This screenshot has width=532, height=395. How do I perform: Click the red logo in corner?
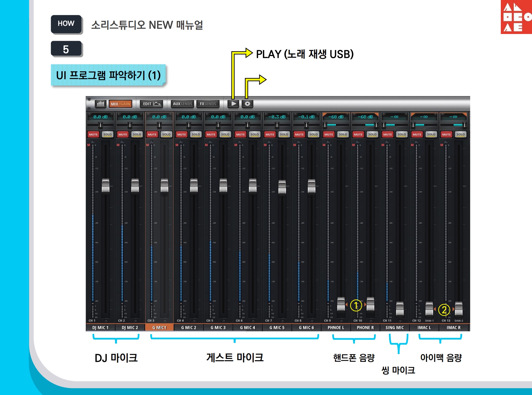click(x=516, y=17)
